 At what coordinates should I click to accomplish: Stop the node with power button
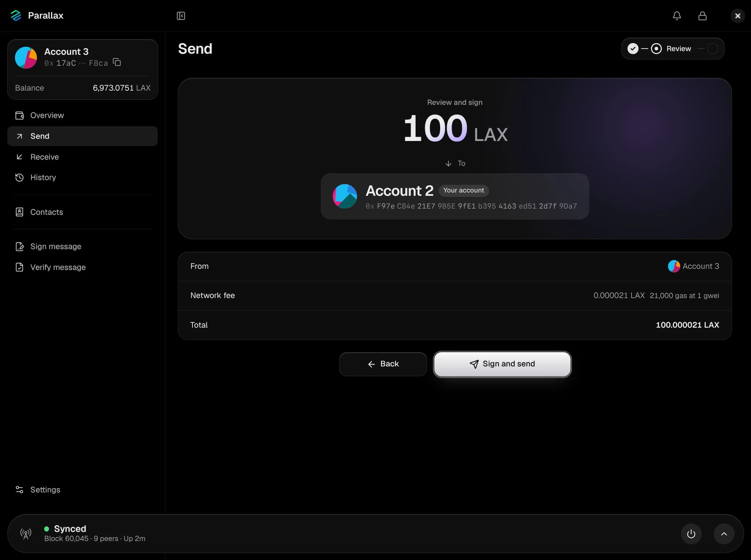coord(691,534)
